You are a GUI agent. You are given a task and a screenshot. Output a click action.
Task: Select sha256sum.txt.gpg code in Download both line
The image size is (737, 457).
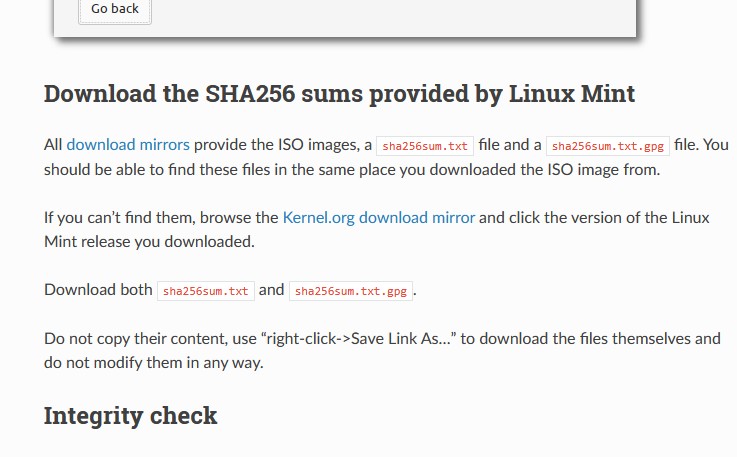tap(351, 291)
